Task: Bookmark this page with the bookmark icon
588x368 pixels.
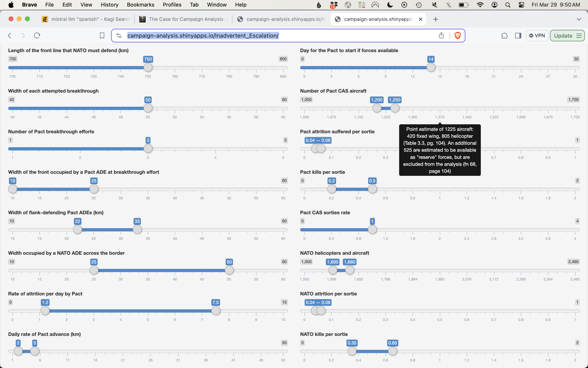Action: click(x=102, y=36)
